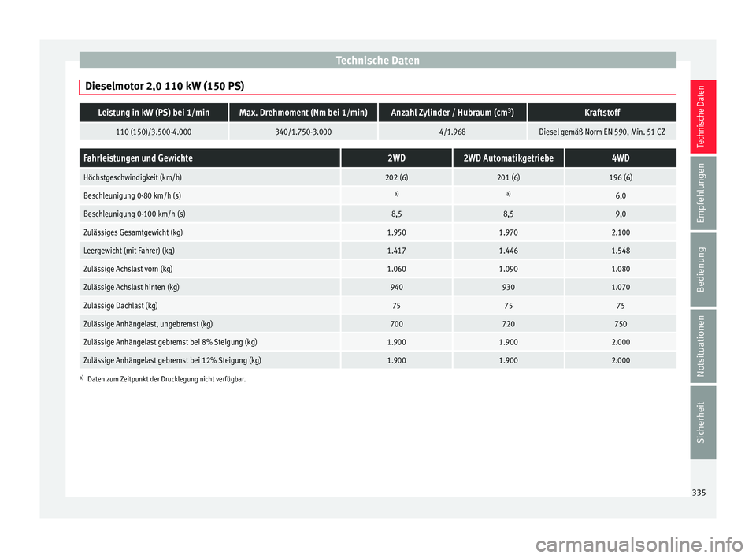Select total weight value 2.100

point(621,232)
